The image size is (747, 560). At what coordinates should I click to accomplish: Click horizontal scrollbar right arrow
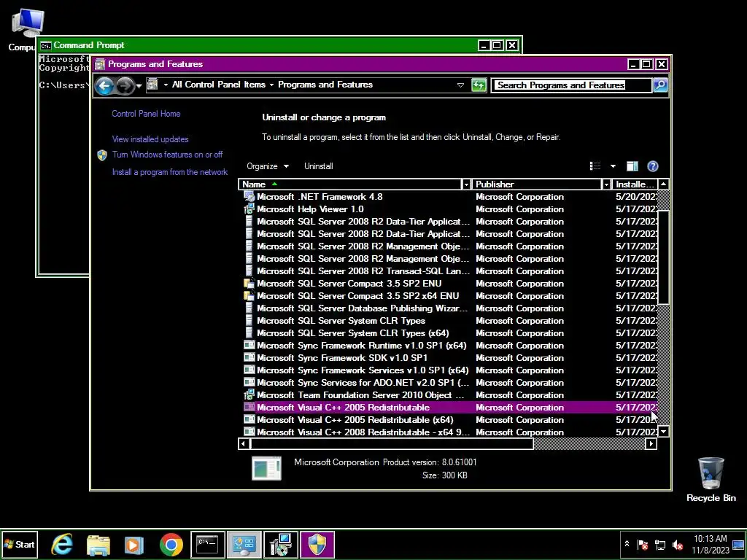click(x=651, y=444)
